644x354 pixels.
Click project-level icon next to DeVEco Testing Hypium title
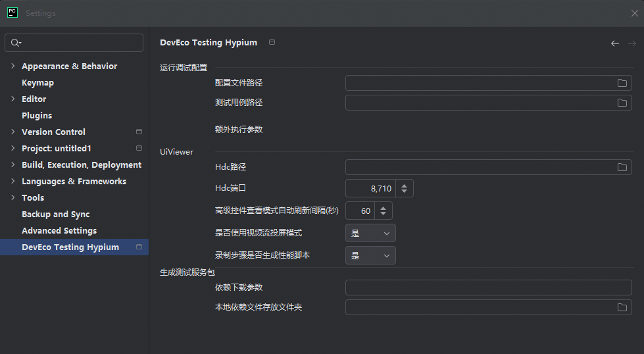click(x=272, y=42)
